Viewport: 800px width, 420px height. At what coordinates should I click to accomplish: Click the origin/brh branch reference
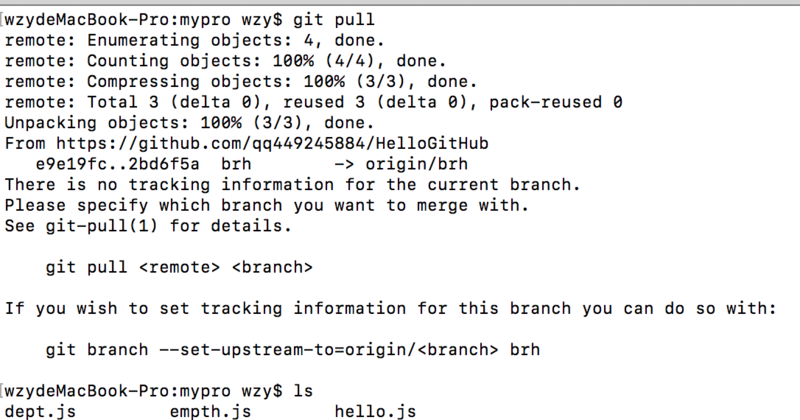[x=416, y=164]
